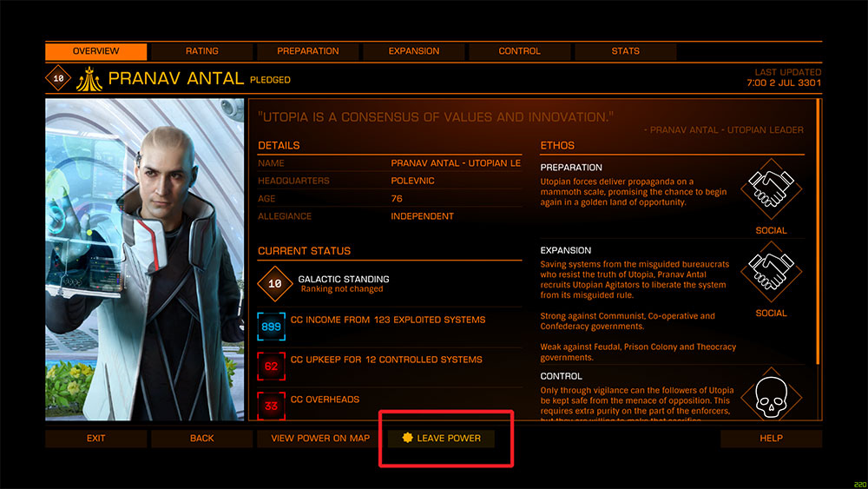Click the PLEDGED status label
This screenshot has width=868, height=489.
click(270, 80)
